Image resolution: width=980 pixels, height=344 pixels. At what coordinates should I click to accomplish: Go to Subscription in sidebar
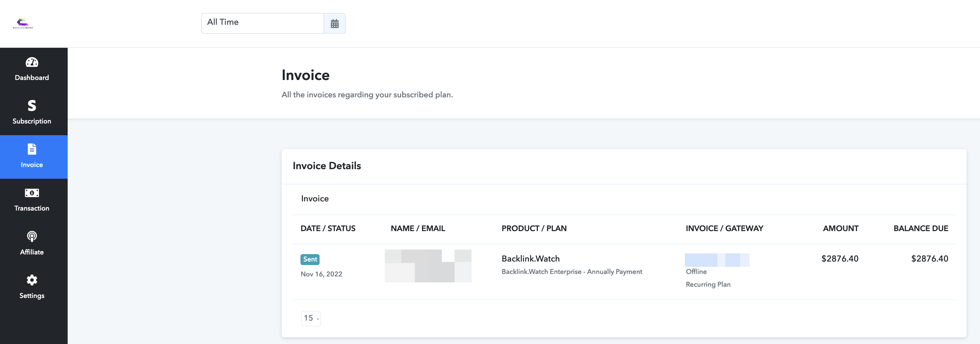tap(32, 121)
